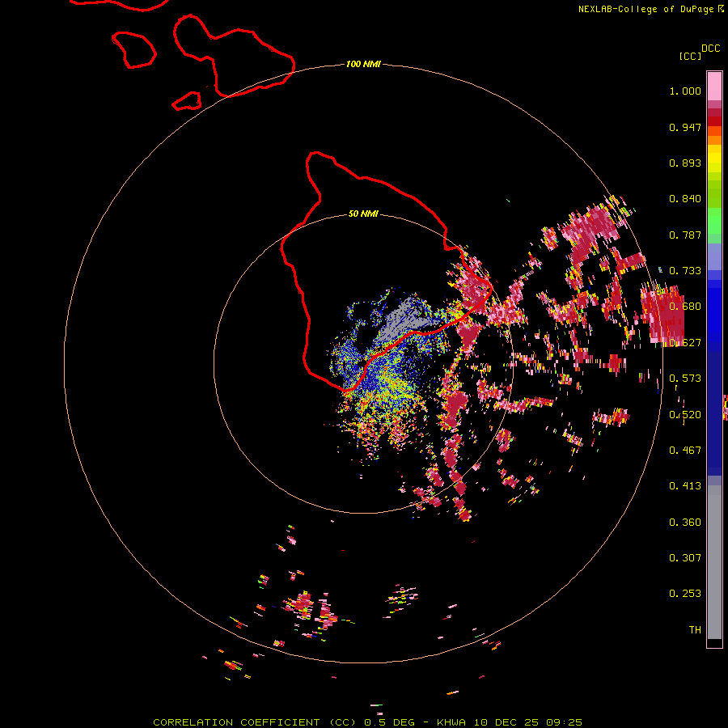The height and width of the screenshot is (728, 728).
Task: Click the 0.413 color scale value
Action: 685,486
